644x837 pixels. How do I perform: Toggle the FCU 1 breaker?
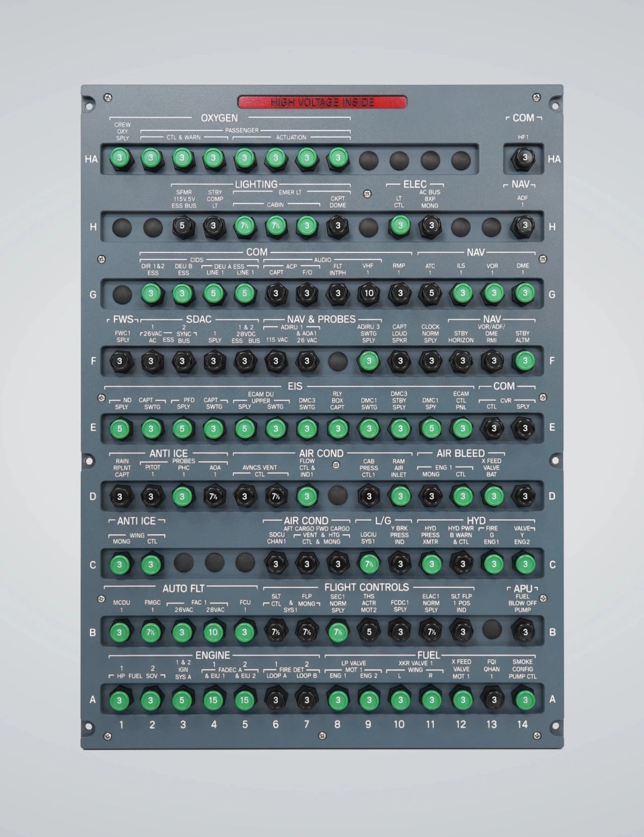(x=244, y=632)
